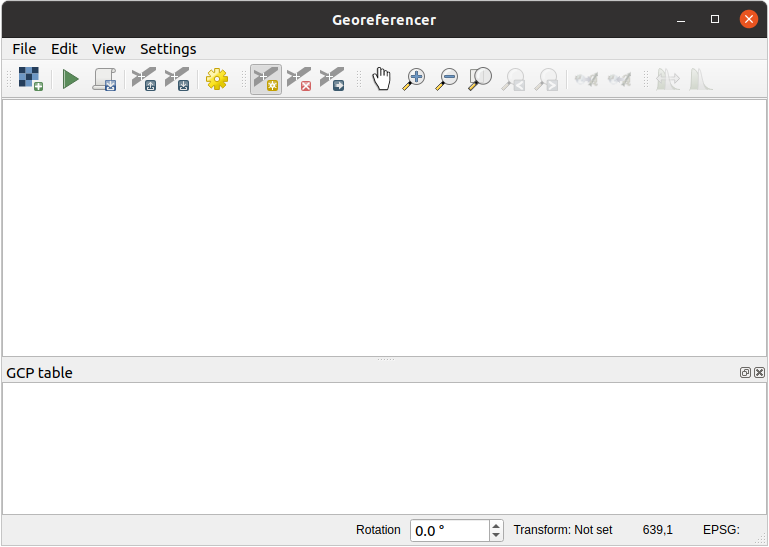Select the Zoom In magnifier tool
Viewport: 769px width, 547px height.
click(x=413, y=79)
